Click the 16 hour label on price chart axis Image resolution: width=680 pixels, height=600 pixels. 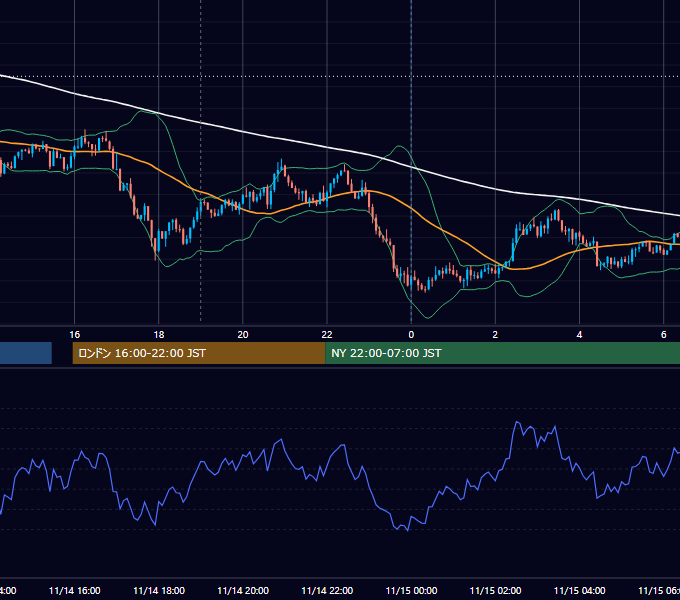tap(75, 335)
